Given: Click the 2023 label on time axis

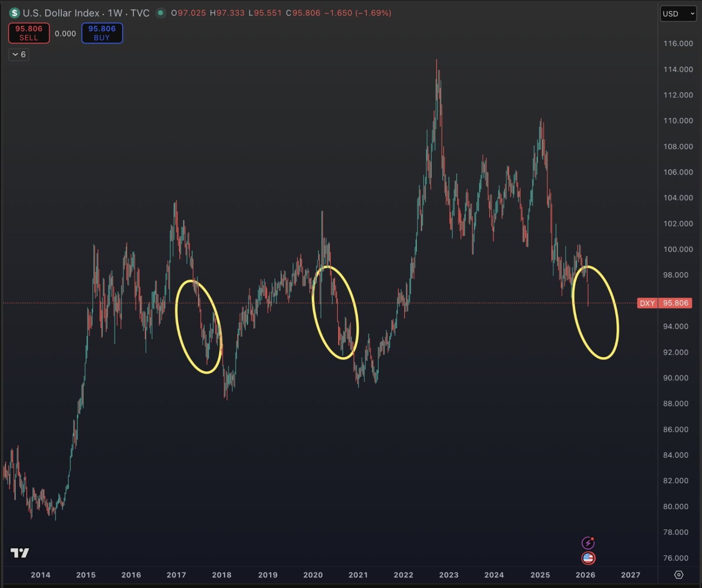Looking at the screenshot, I should coord(448,575).
